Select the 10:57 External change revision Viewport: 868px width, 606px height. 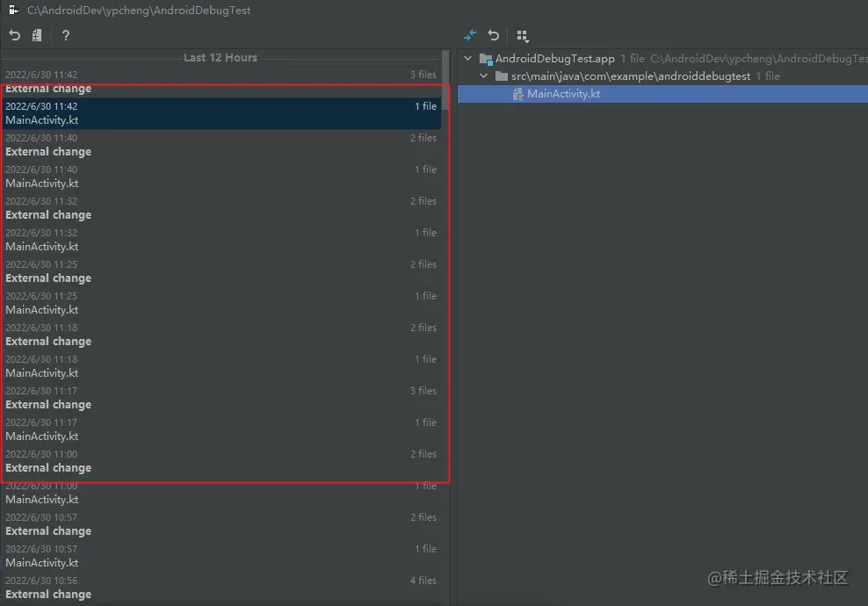point(221,524)
